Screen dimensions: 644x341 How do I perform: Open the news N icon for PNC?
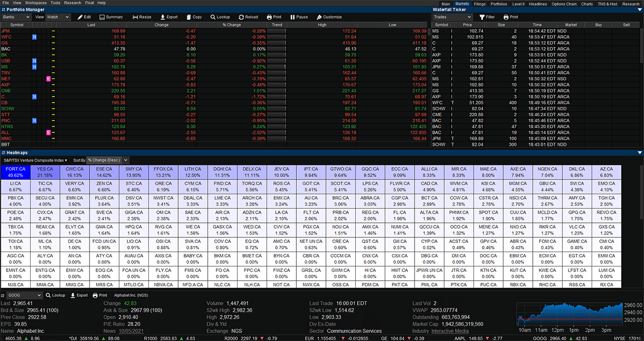coord(34,121)
